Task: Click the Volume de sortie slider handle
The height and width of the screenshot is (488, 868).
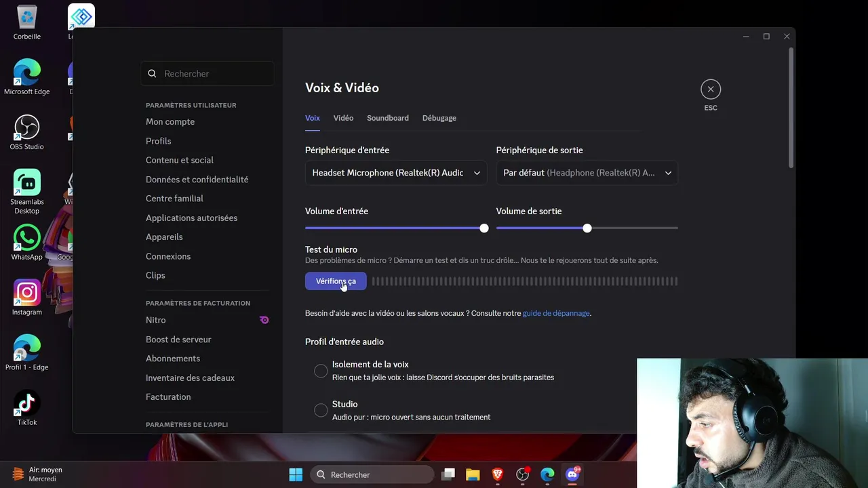Action: pyautogui.click(x=587, y=228)
